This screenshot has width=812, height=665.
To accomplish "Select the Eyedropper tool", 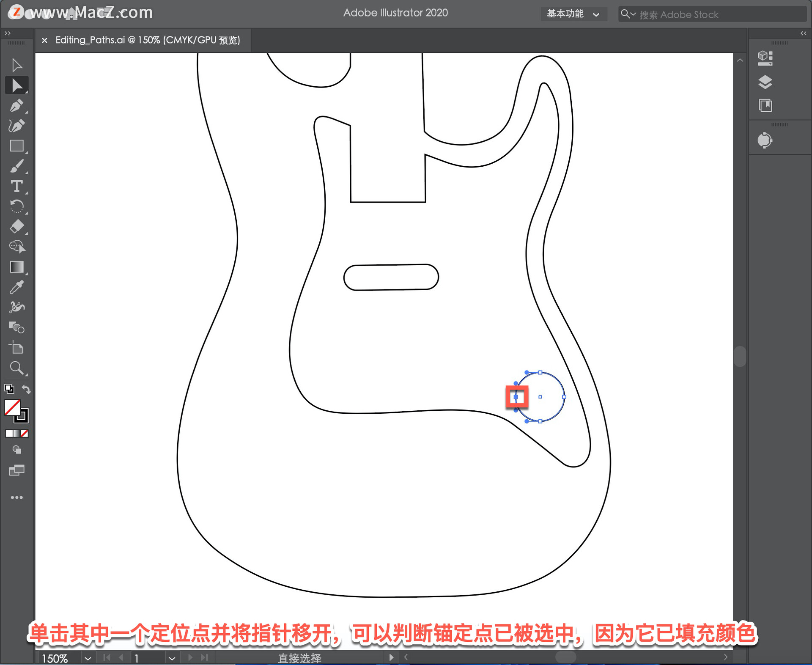I will pyautogui.click(x=16, y=287).
